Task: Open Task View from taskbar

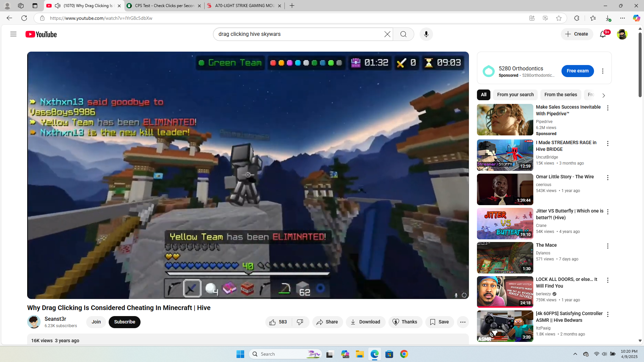Action: 330,354
